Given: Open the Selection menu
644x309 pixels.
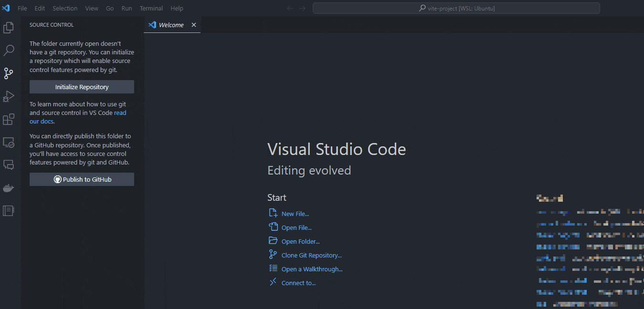Looking at the screenshot, I should [65, 8].
